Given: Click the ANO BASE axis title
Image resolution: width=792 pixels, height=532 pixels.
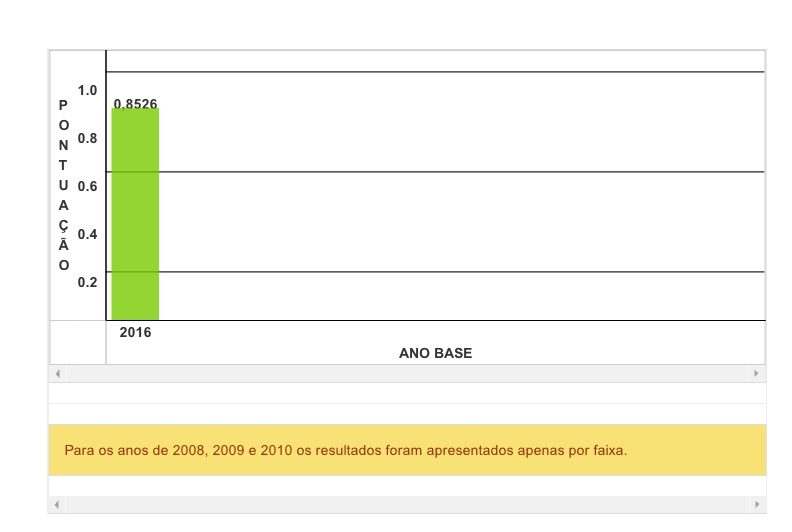Looking at the screenshot, I should 435,353.
